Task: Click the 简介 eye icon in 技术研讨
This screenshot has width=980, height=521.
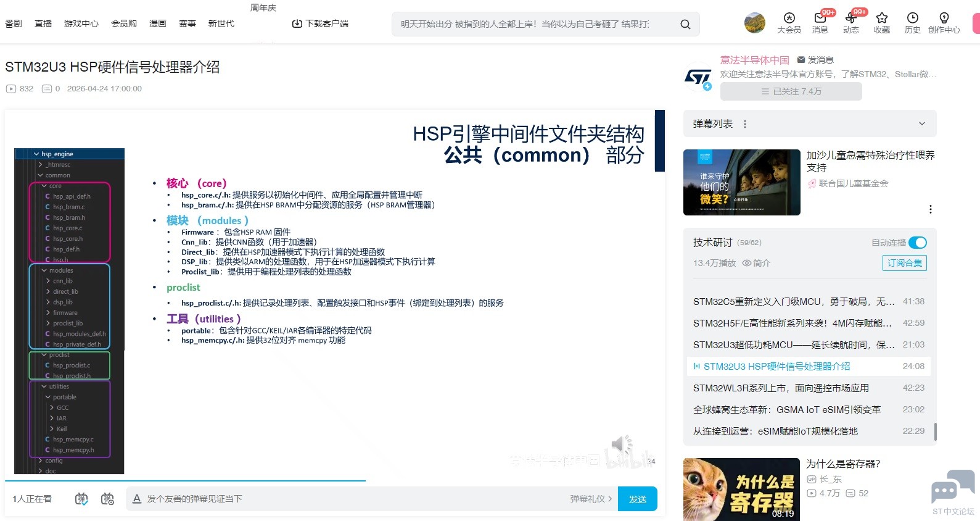Action: click(x=747, y=263)
